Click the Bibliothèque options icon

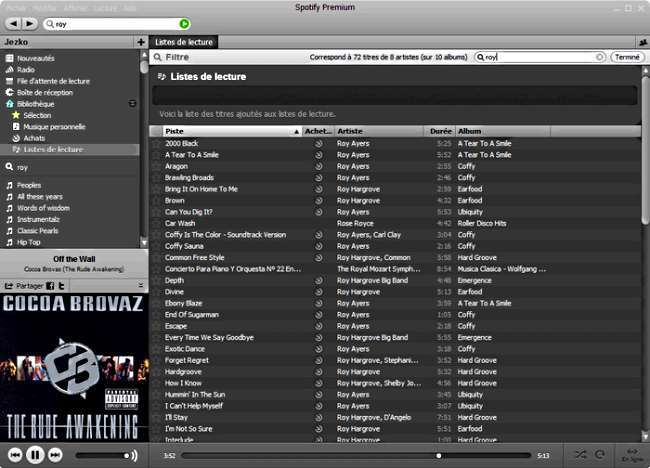pyautogui.click(x=132, y=104)
